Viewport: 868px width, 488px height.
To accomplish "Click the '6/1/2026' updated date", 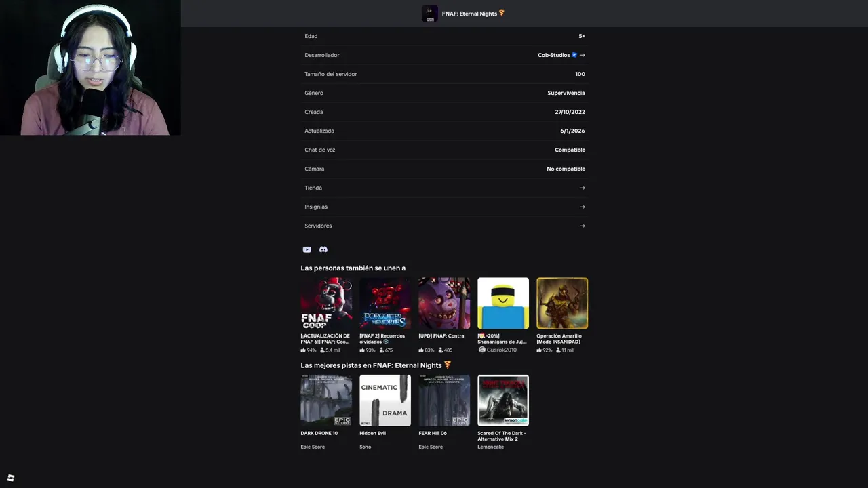I will [x=572, y=131].
